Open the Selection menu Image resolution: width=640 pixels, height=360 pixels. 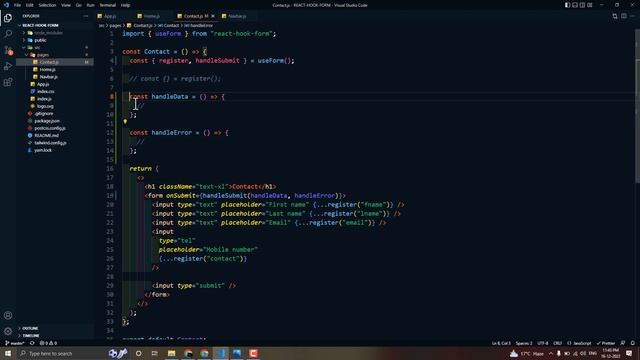(x=47, y=5)
